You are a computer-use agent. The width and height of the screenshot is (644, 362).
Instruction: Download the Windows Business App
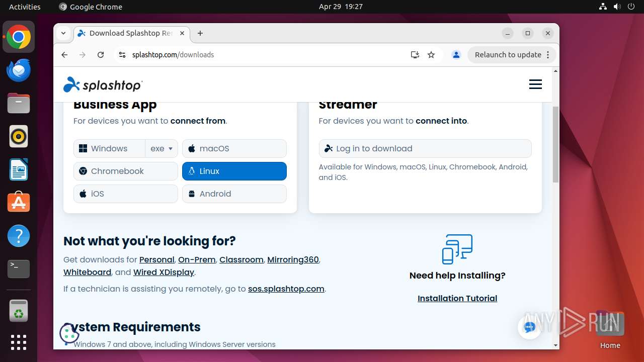(109, 148)
